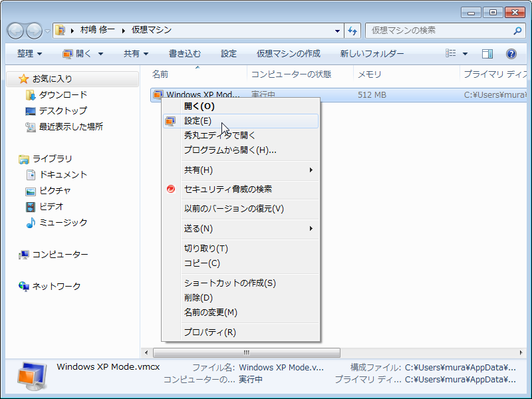Viewport: 532px width, 399px height.
Task: Expand 共有(H) submenu in context menu
Action: click(241, 170)
